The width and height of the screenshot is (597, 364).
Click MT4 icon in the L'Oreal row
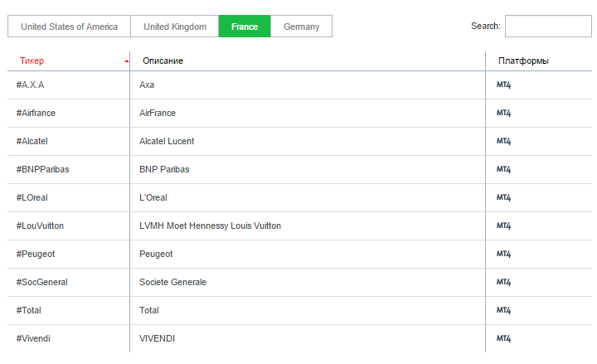(503, 197)
